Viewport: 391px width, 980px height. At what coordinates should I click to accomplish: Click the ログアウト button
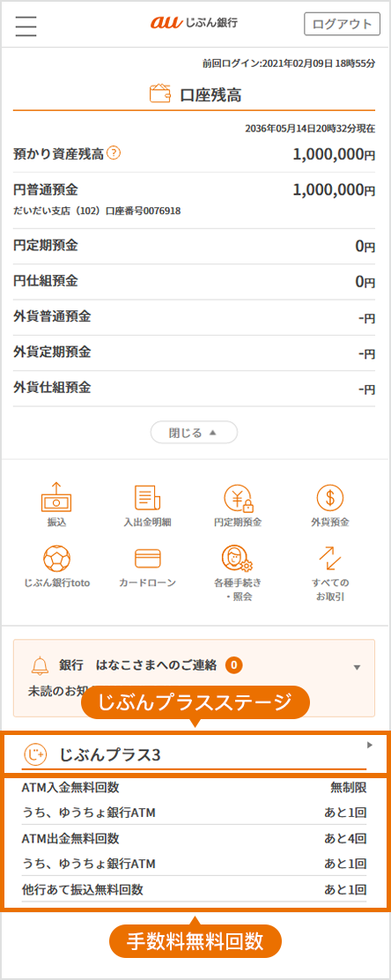pos(342,25)
